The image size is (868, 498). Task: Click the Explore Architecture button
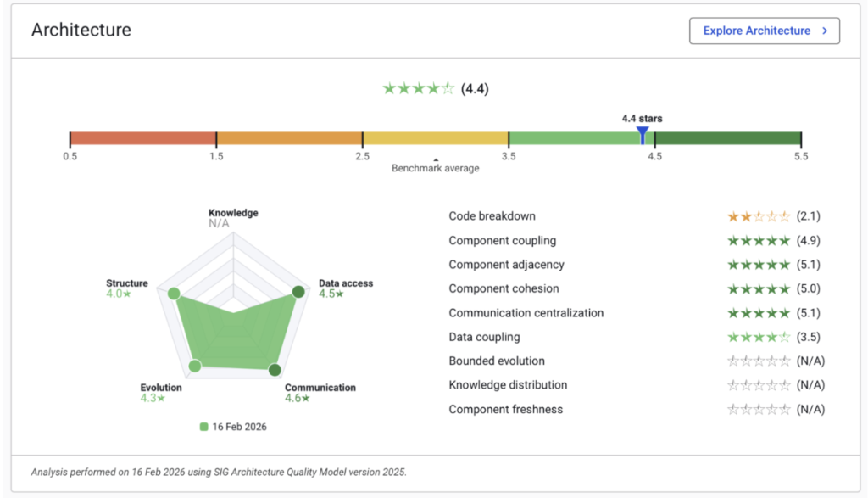(x=764, y=31)
